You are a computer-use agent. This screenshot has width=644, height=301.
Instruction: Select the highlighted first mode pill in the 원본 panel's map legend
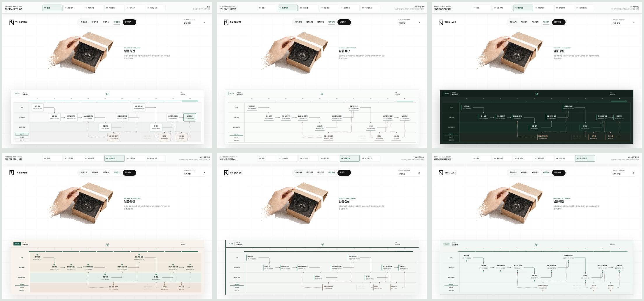pos(22,134)
